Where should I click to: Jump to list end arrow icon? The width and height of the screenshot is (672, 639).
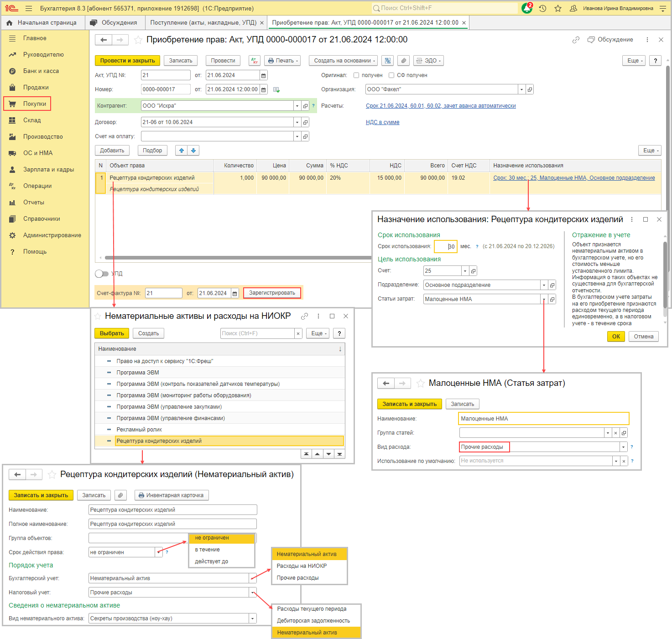click(x=339, y=454)
